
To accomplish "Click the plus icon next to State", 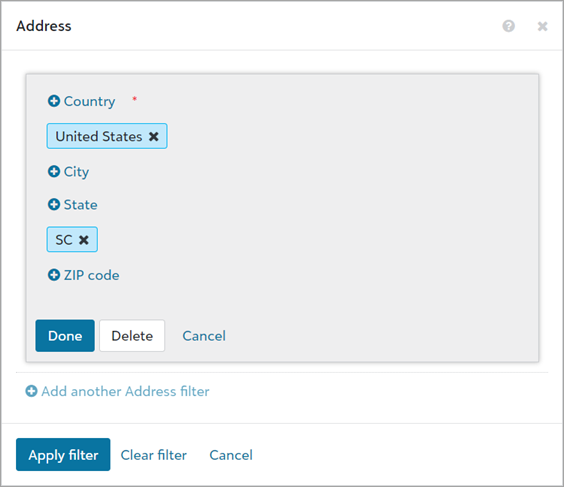I will pyautogui.click(x=54, y=204).
